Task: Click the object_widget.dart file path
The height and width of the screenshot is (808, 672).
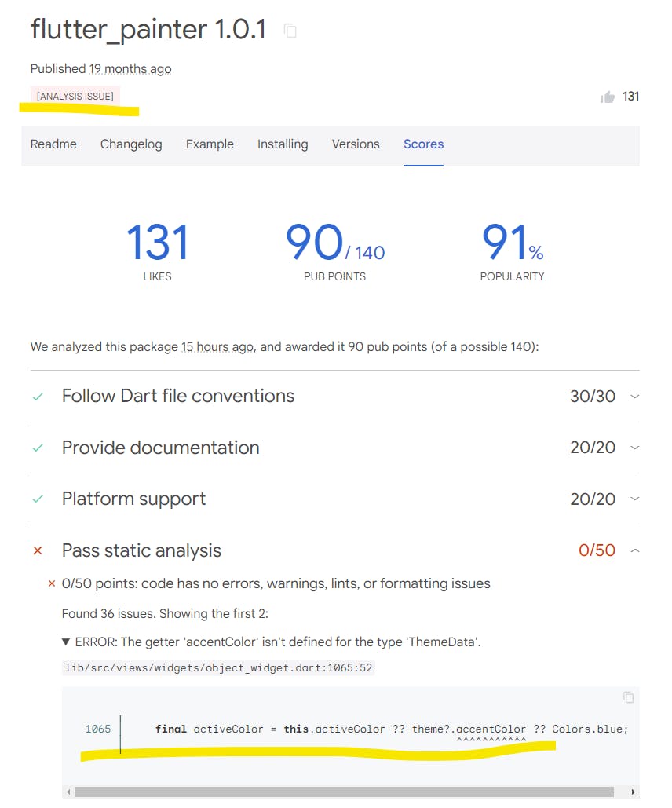Action: pos(219,668)
